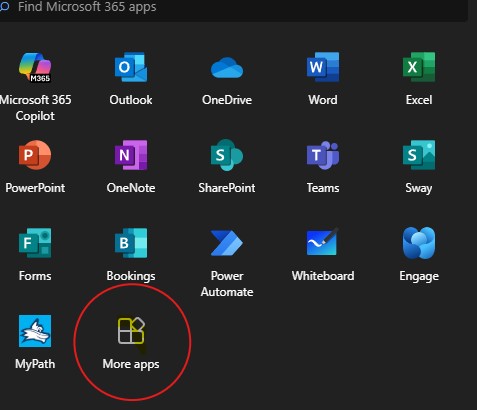The width and height of the screenshot is (477, 410).
Task: Open the Microsoft 365 Copilot app icon
Action: point(35,67)
